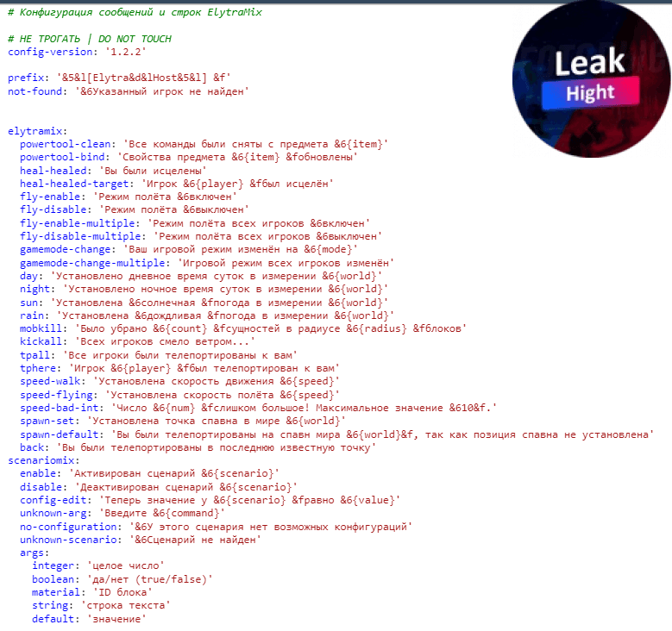Click the DO NOT TOUCH comment
672x631 pixels.
click(x=135, y=39)
